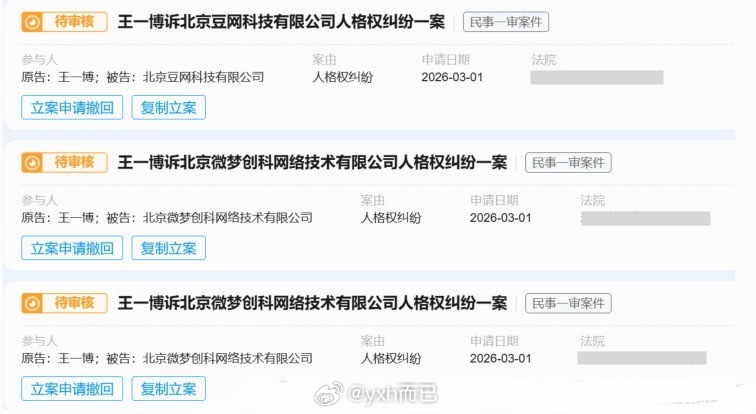Image resolution: width=756 pixels, height=414 pixels.
Task: Click the orange status icon on third case
Action: point(32,303)
